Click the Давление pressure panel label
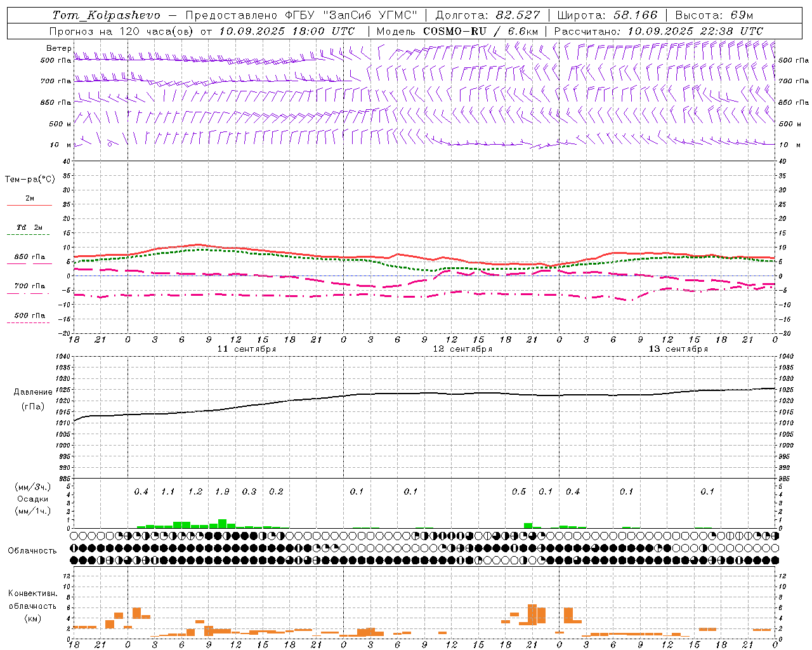The width and height of the screenshot is (812, 650). (x=33, y=392)
